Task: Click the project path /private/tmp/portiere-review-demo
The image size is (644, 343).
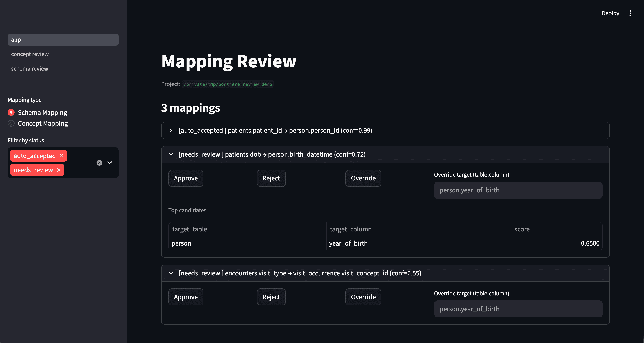Action: click(228, 84)
